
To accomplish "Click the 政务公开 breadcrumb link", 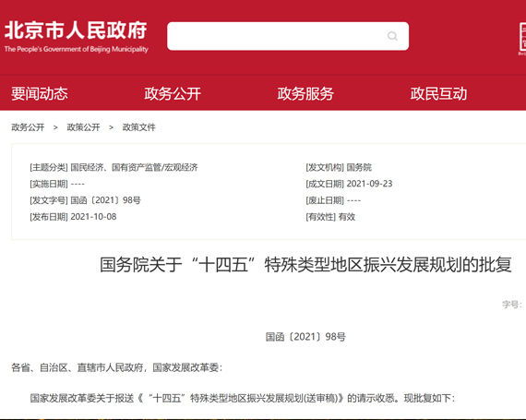I will tap(28, 127).
